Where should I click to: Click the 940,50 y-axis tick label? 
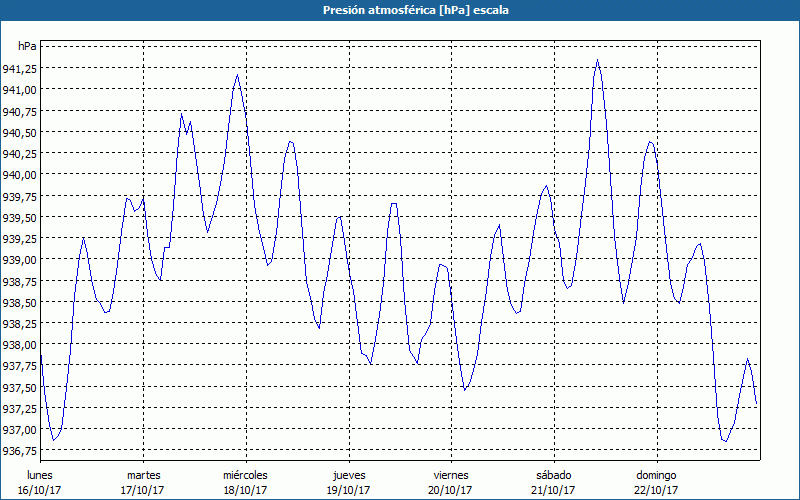coord(20,132)
